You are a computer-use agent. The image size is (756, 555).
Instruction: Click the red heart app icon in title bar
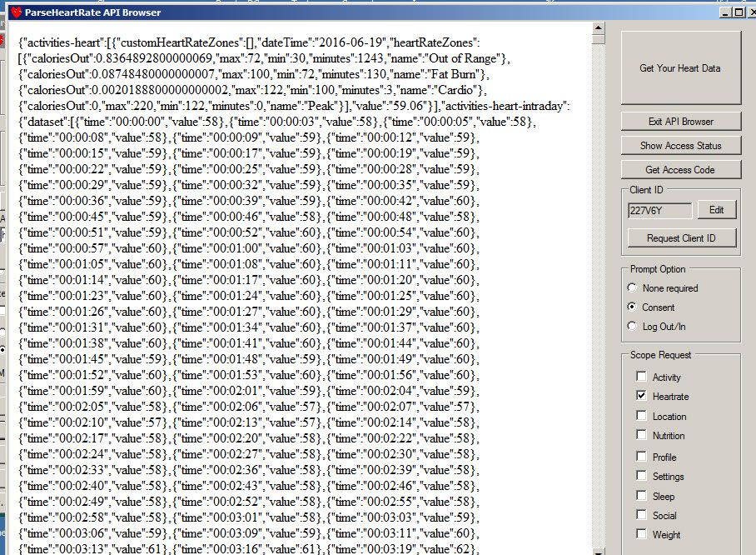coord(17,12)
